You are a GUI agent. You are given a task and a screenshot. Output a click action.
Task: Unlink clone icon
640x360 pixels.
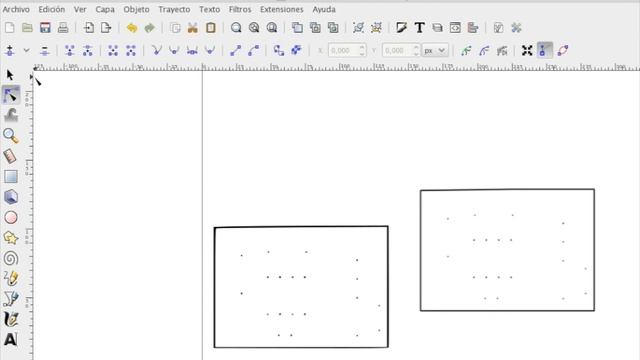point(333,28)
